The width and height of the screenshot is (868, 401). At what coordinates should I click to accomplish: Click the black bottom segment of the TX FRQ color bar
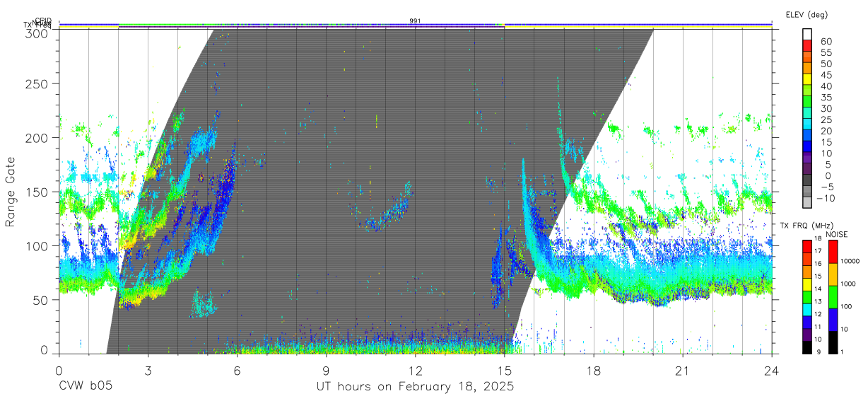(807, 347)
